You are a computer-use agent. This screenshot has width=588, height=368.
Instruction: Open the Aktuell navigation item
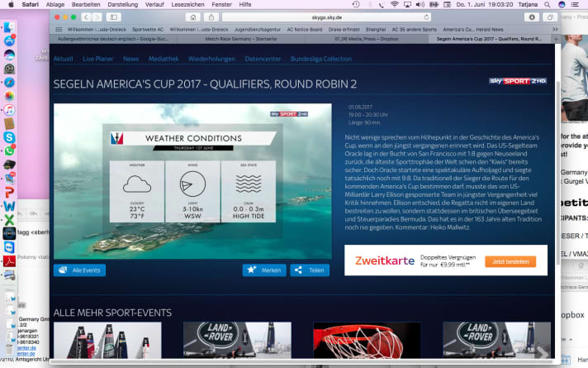(x=63, y=59)
